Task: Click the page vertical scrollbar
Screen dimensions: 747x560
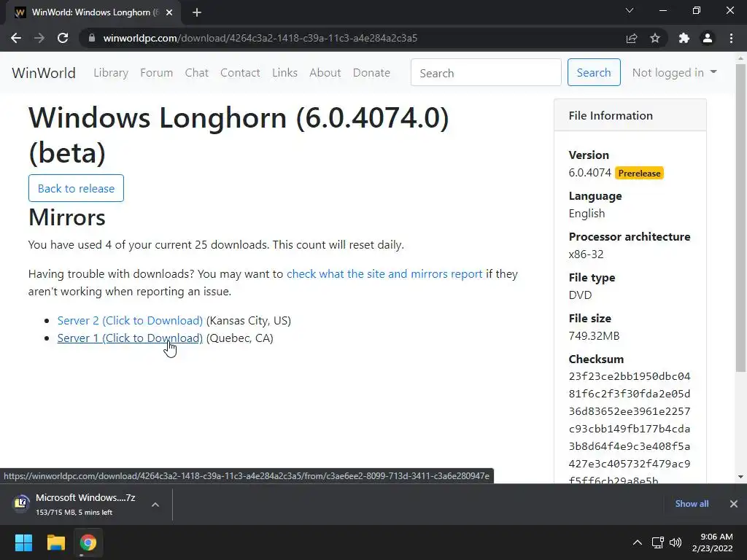Action: click(x=740, y=218)
